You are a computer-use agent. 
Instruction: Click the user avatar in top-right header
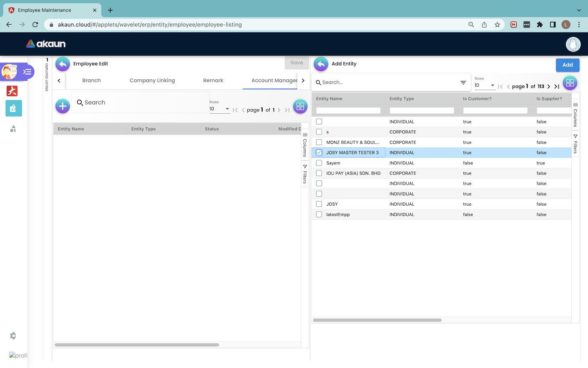(573, 44)
